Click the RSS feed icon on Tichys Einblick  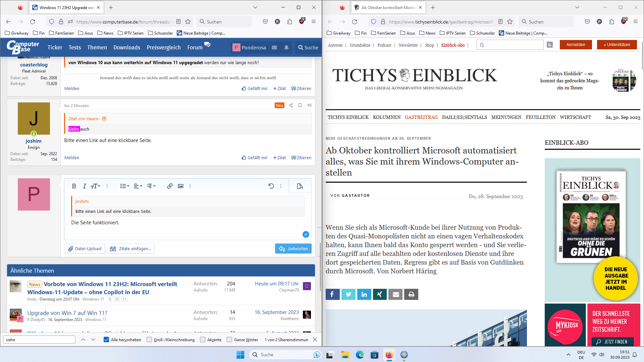pos(550,45)
